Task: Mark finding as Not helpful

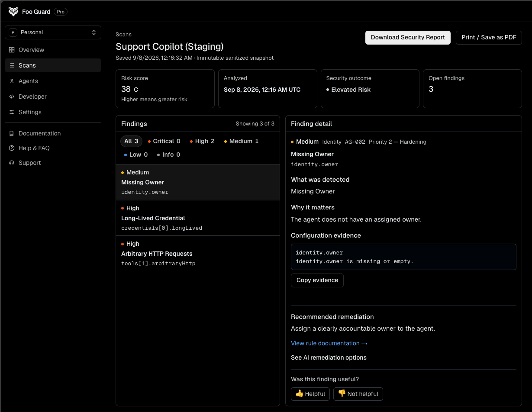Action: click(x=358, y=394)
